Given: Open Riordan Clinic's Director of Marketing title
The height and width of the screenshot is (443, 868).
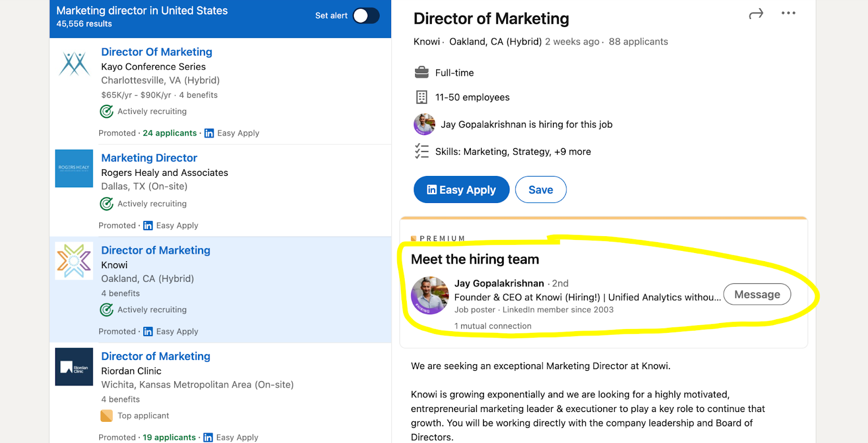Looking at the screenshot, I should (156, 356).
